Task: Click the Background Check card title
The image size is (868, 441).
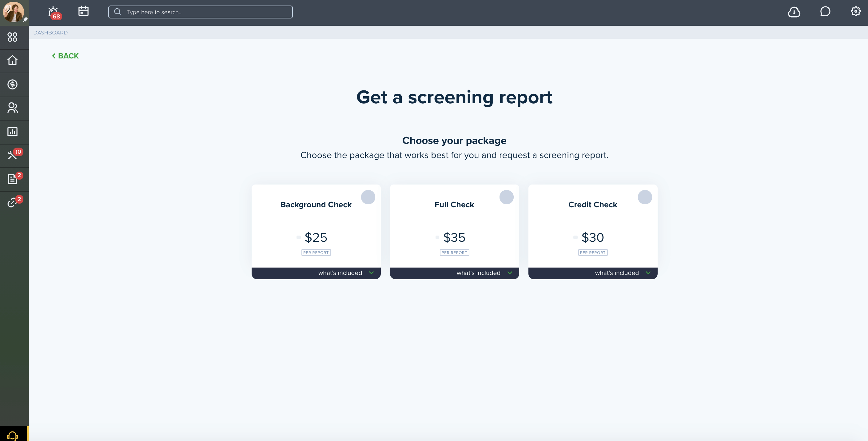Action: click(316, 205)
